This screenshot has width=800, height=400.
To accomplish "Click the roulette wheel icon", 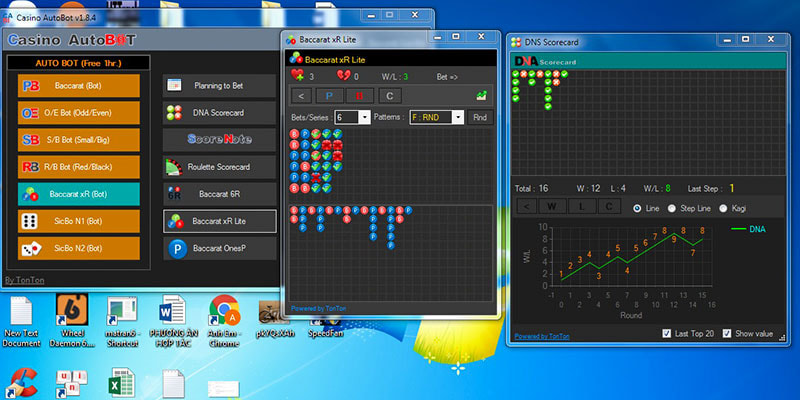I will coord(174,167).
